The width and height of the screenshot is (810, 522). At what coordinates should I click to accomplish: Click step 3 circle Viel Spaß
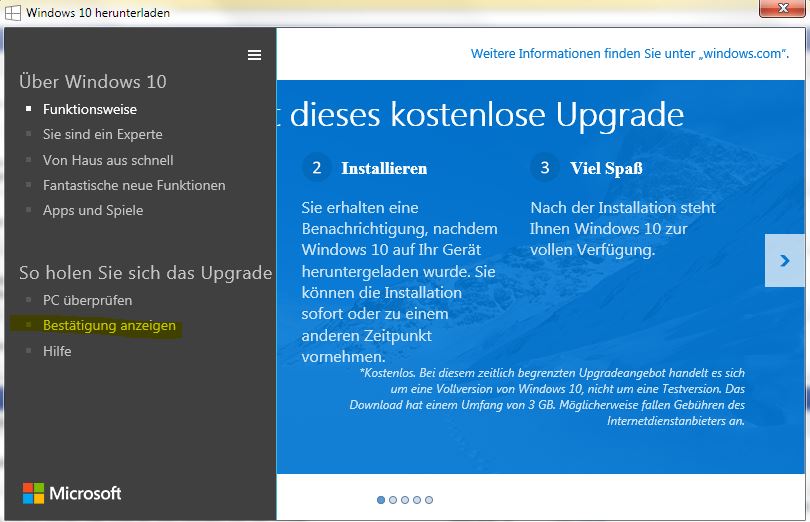pyautogui.click(x=544, y=167)
